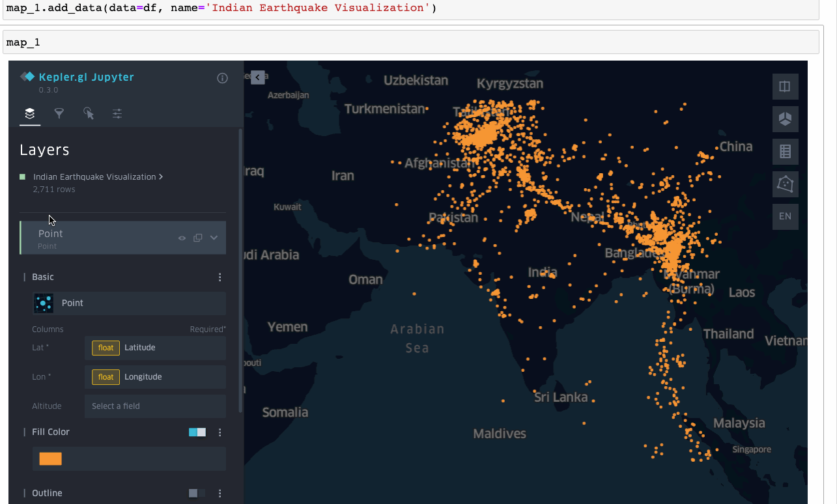837x504 pixels.
Task: Hide the Point layer visibility
Action: (x=182, y=238)
